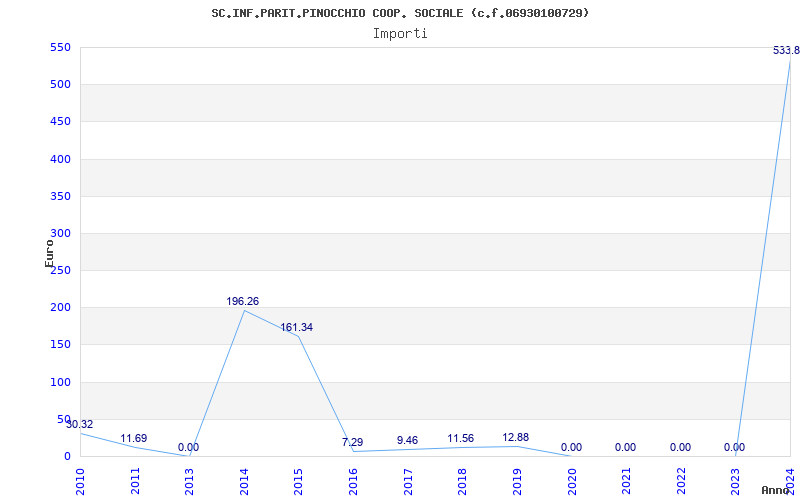Click the 150 tick on the y-axis
800x500 pixels.
[x=60, y=345]
